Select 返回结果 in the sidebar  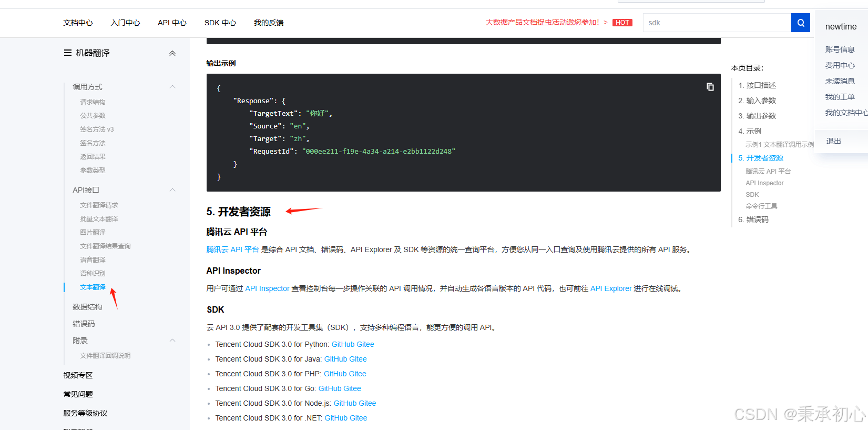pyautogui.click(x=93, y=157)
